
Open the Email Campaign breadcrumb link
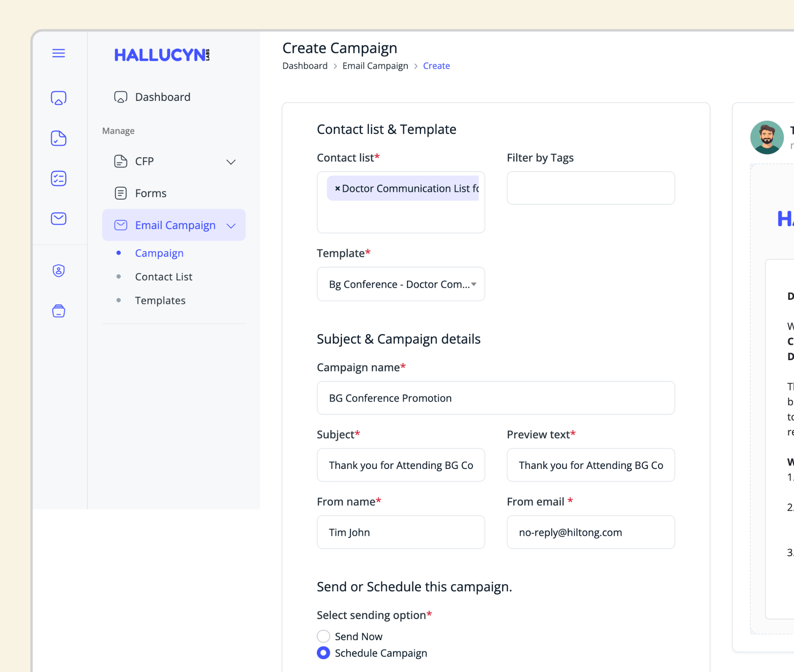375,66
